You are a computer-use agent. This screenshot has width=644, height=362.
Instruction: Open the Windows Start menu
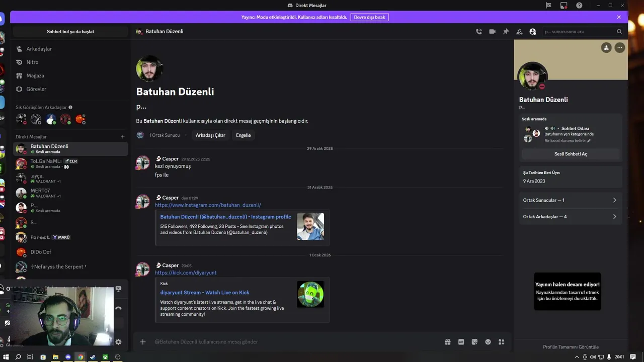tap(6, 357)
